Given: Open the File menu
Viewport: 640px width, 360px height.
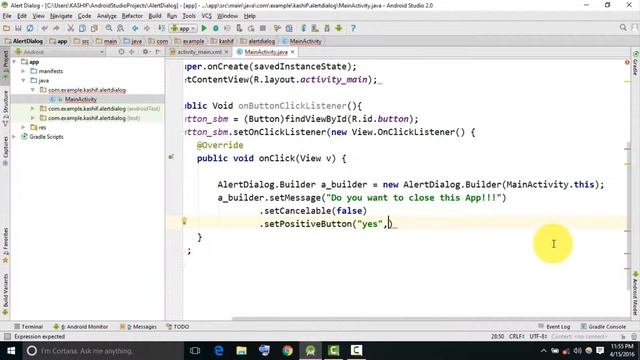Looking at the screenshot, I should (x=7, y=16).
